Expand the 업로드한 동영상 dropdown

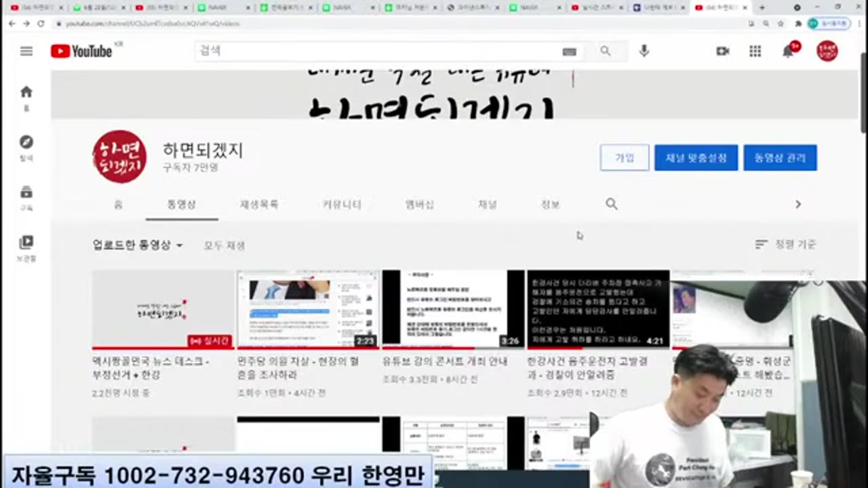click(x=138, y=245)
